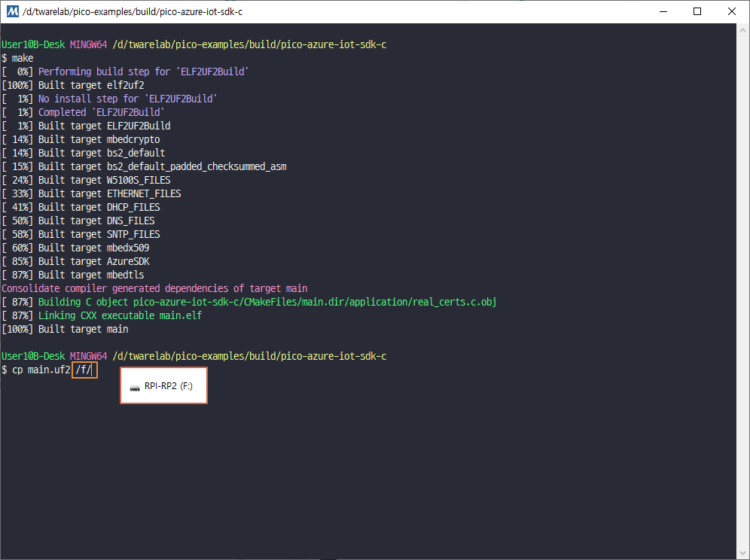This screenshot has width=750, height=560.
Task: Click the second 'User1@B-Desk' prompt above cp
Action: coord(33,356)
